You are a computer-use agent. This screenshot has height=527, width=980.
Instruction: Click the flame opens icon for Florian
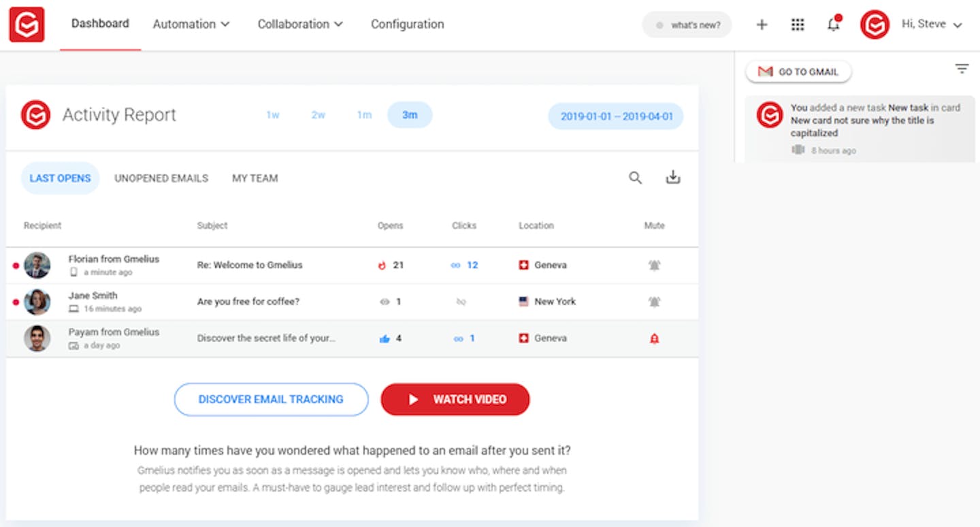coord(382,266)
